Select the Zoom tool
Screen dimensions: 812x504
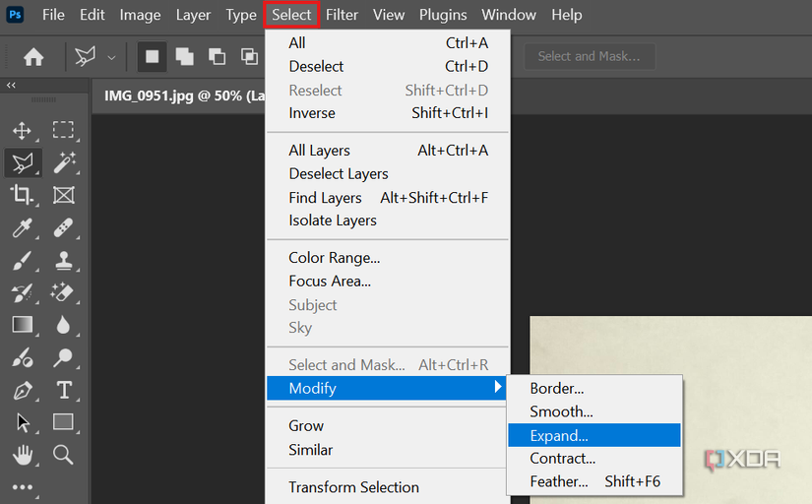tap(63, 454)
